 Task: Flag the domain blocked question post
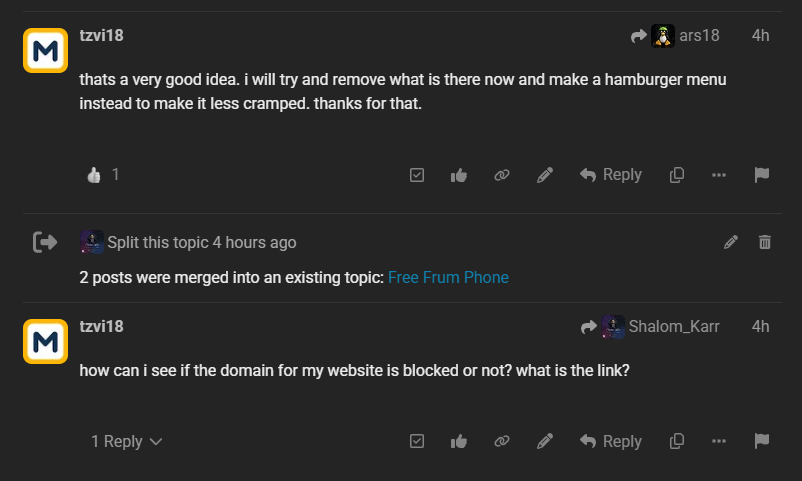762,441
